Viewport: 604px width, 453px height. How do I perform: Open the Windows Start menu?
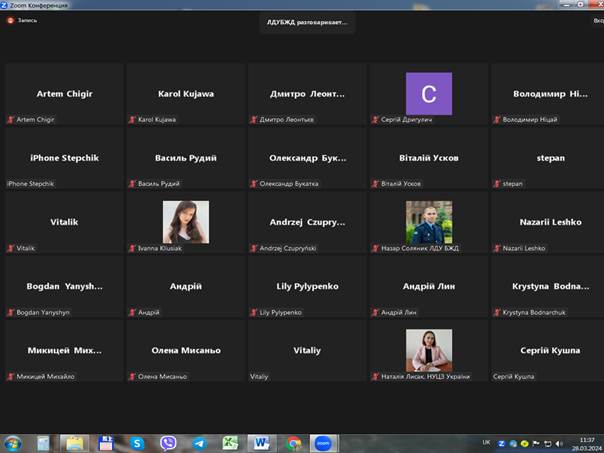click(13, 443)
